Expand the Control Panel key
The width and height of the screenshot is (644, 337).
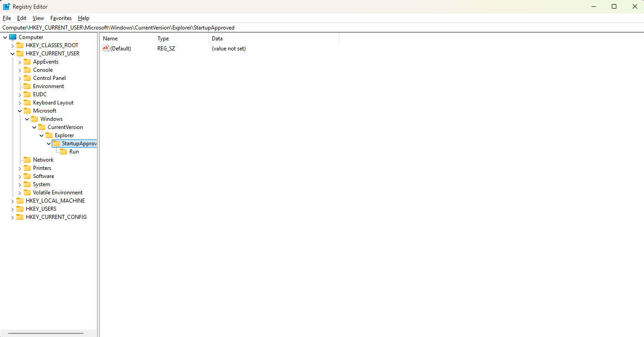tap(20, 78)
